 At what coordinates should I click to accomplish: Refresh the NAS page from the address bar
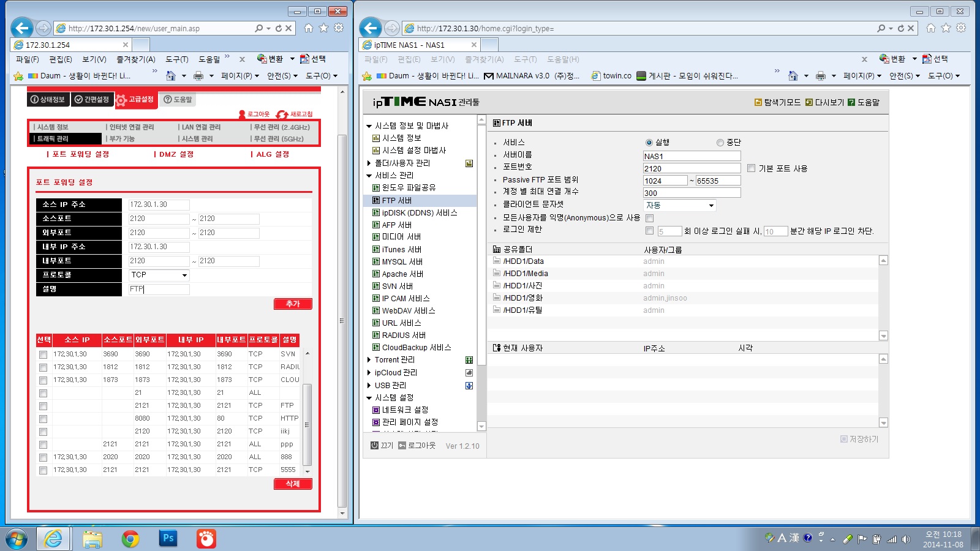pyautogui.click(x=900, y=28)
